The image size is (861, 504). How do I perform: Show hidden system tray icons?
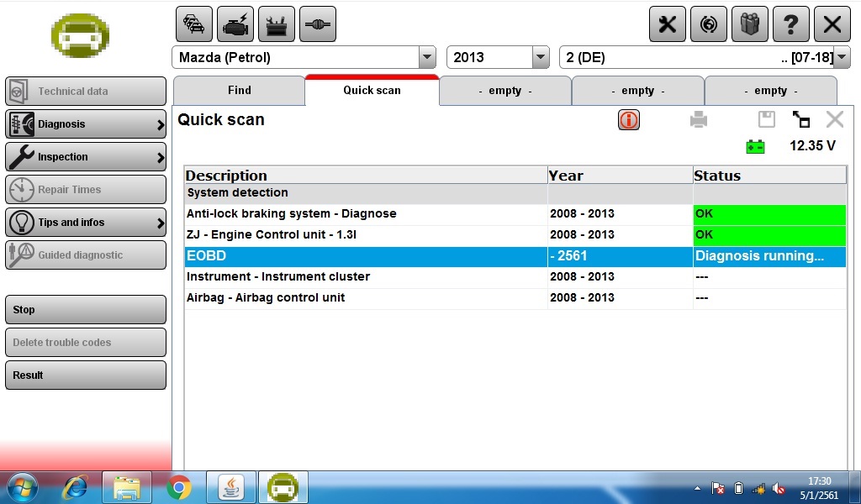[697, 488]
